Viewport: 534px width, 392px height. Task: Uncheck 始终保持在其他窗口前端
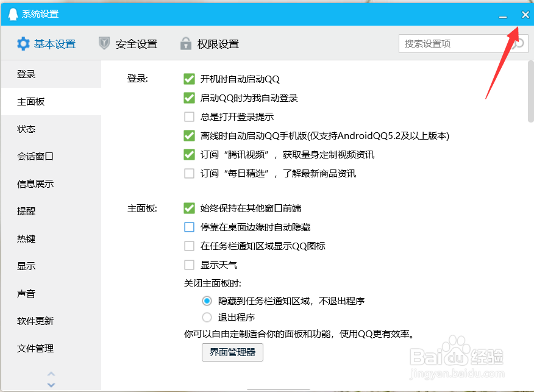(x=189, y=208)
